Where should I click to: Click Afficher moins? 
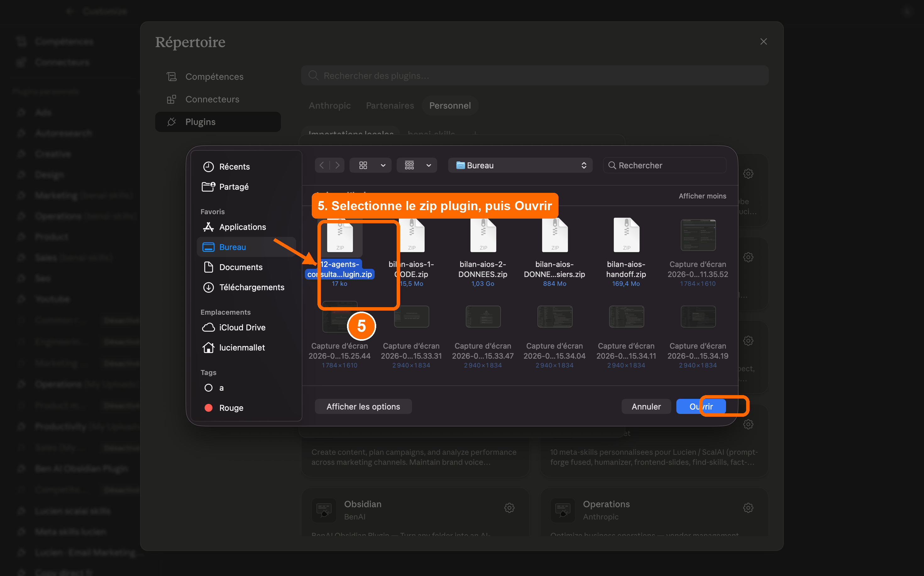(x=702, y=196)
